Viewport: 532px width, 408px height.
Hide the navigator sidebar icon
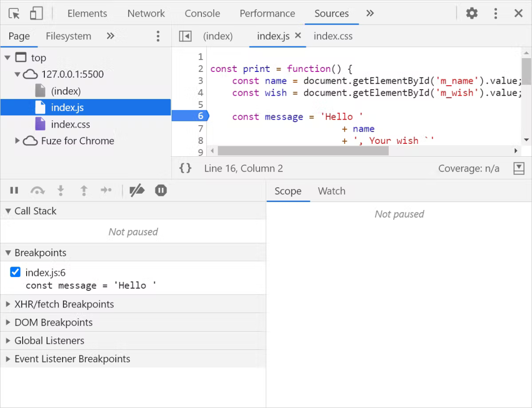coord(185,36)
